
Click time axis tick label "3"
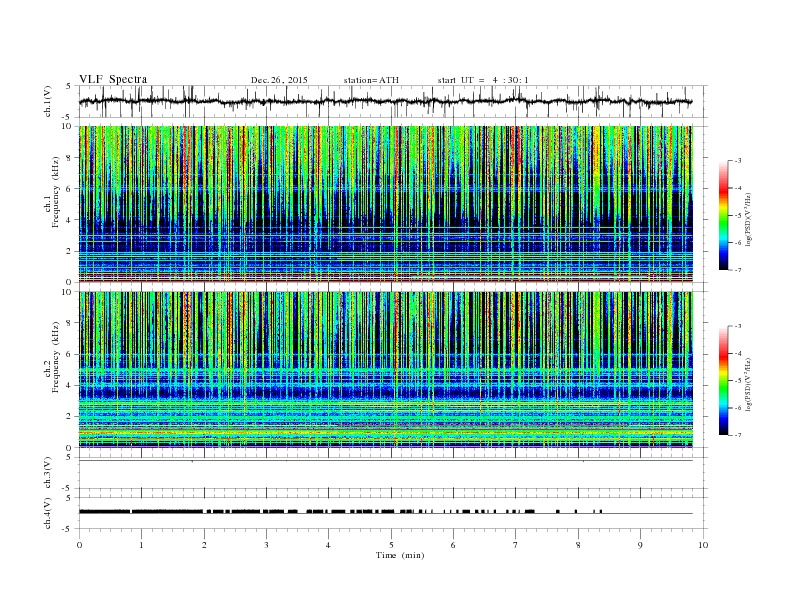point(266,545)
